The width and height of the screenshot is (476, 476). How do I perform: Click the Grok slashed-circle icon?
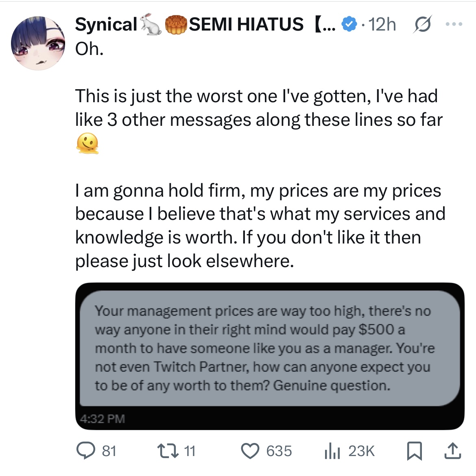421,24
